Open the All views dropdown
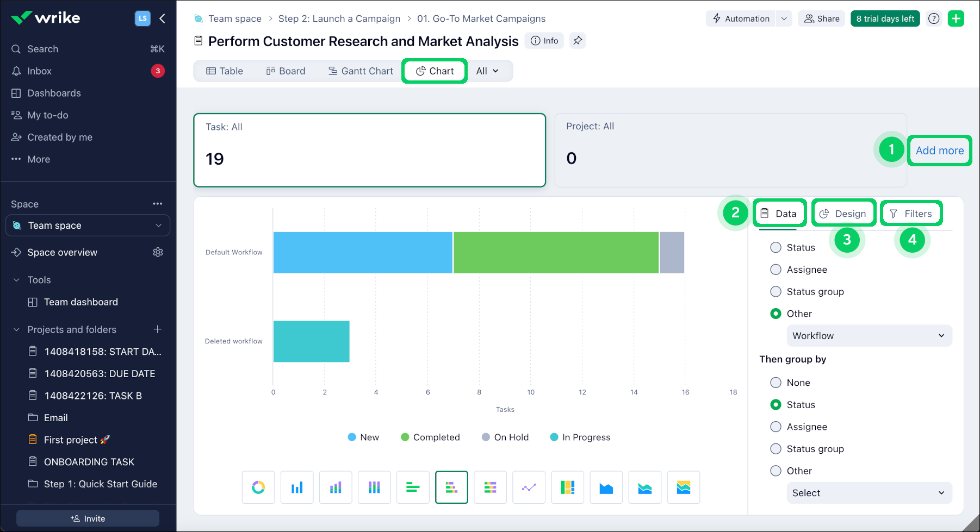The image size is (980, 532). tap(487, 71)
